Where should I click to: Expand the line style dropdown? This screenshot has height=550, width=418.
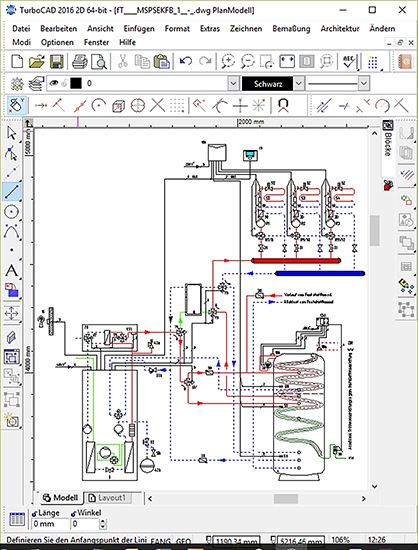coord(364,83)
